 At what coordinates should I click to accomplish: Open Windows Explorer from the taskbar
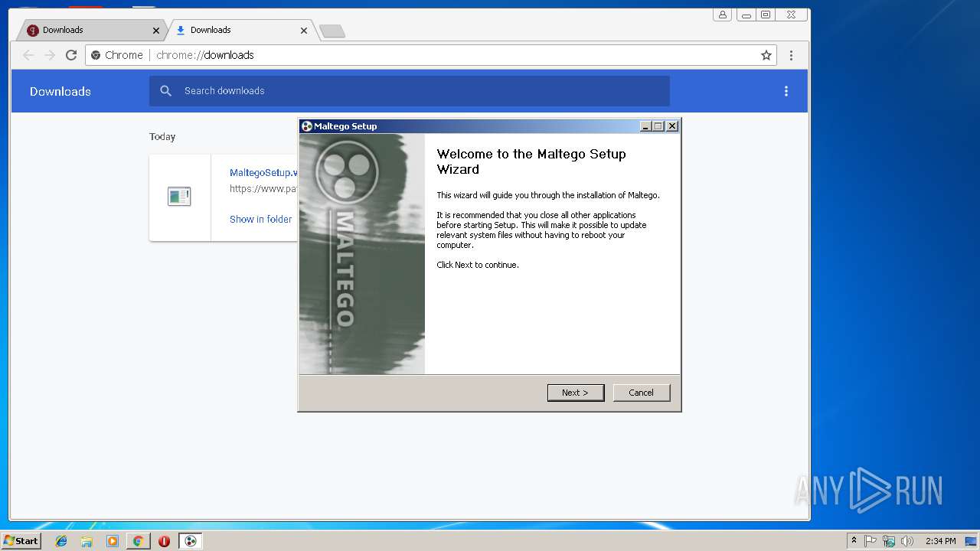point(87,541)
